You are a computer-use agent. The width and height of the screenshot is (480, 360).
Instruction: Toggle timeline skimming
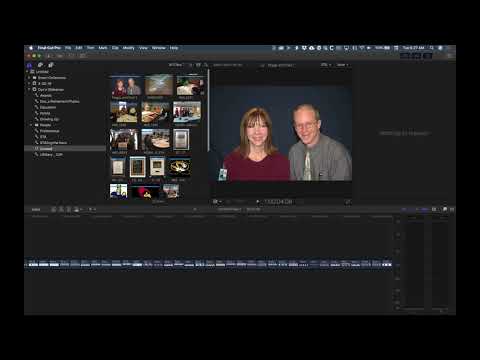404,209
